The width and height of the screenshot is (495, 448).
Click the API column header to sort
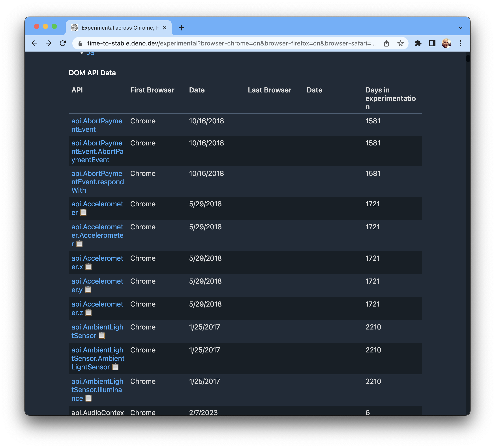[x=77, y=90]
